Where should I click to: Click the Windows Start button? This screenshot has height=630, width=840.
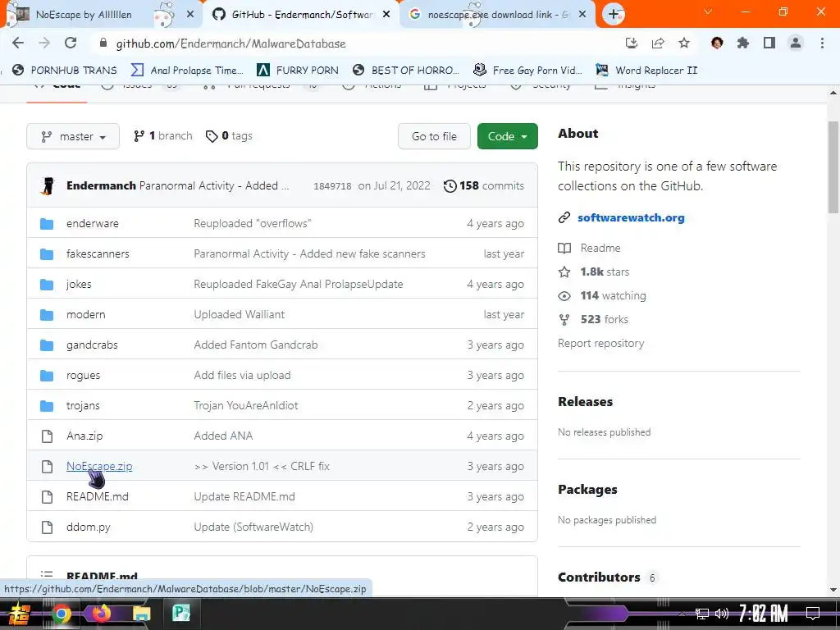19,614
